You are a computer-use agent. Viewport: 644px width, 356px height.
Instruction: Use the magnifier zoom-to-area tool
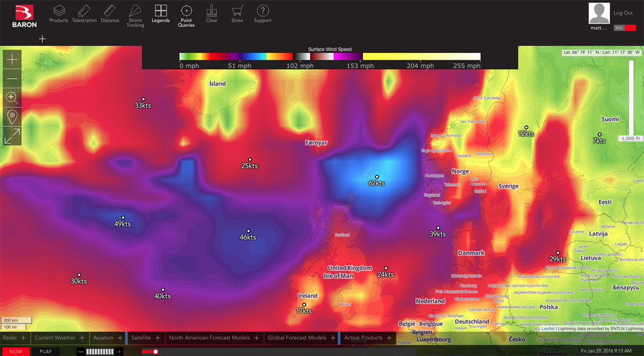pyautogui.click(x=12, y=97)
